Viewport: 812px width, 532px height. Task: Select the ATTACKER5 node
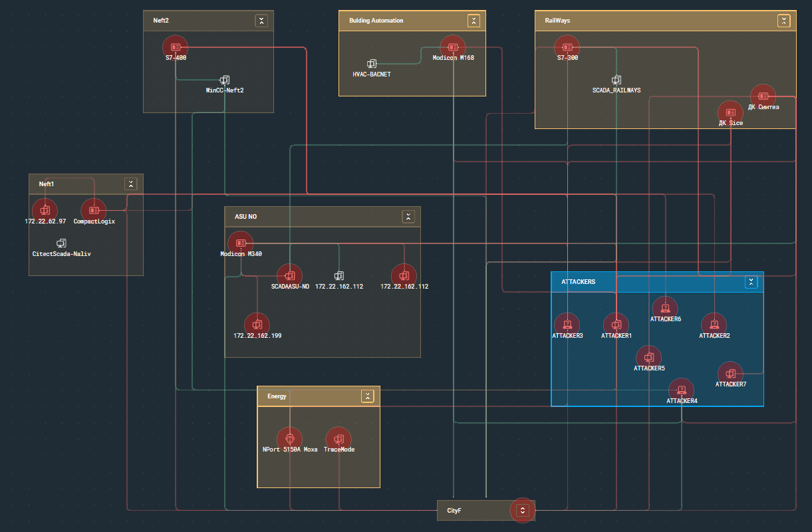(x=649, y=357)
